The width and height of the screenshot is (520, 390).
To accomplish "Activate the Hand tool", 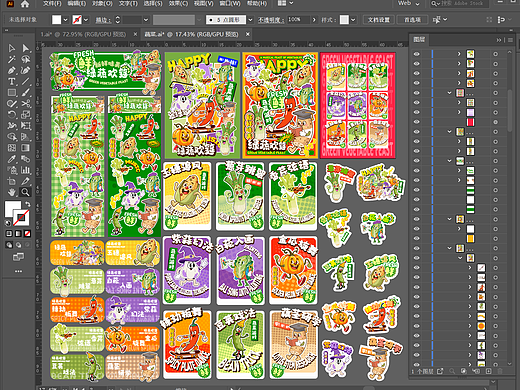I will click(x=12, y=192).
